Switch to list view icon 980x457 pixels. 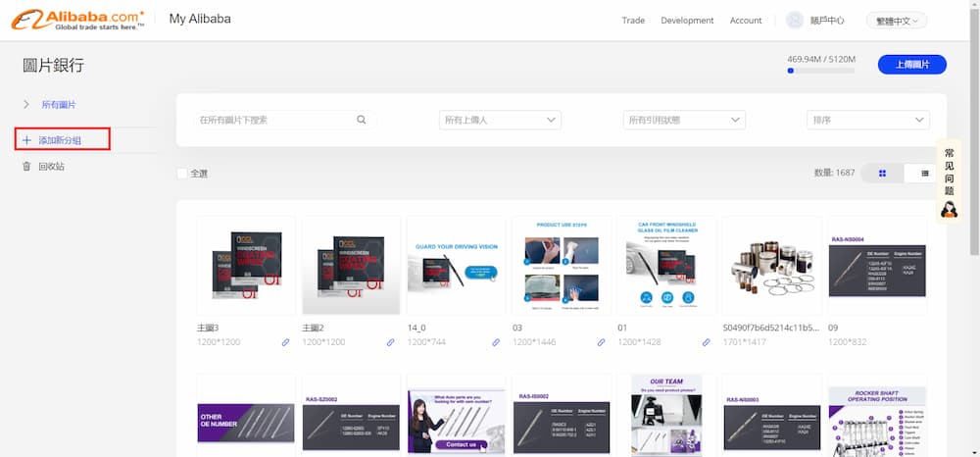[x=924, y=174]
